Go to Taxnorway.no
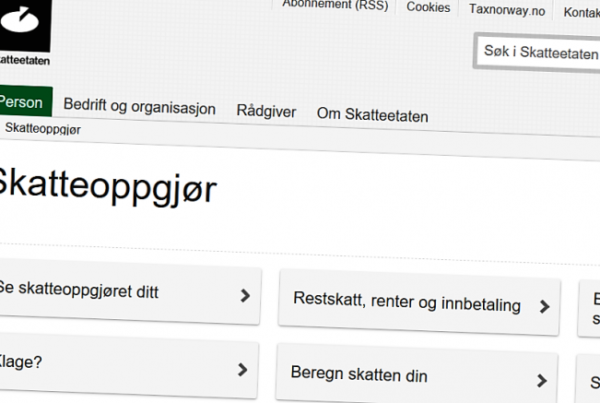Image resolution: width=600 pixels, height=403 pixels. [507, 8]
